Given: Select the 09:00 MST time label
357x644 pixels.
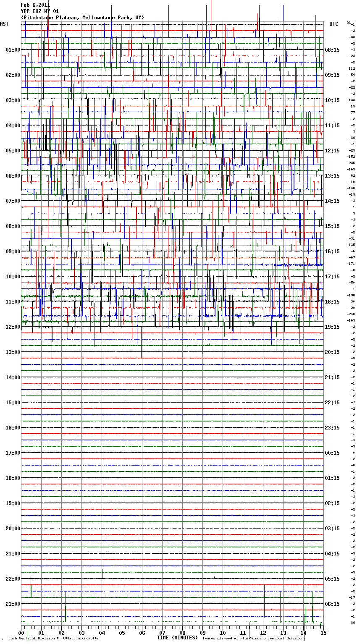Looking at the screenshot, I should 13,251.
